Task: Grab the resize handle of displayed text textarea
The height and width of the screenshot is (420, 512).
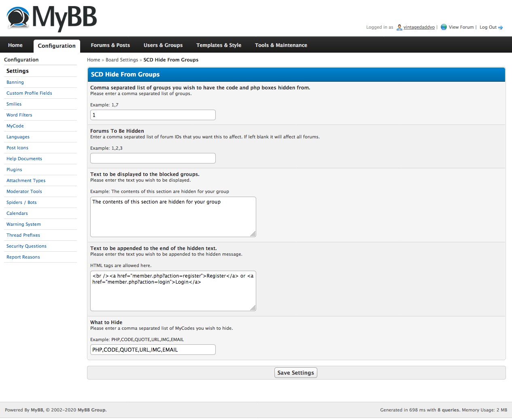Action: pyautogui.click(x=253, y=234)
